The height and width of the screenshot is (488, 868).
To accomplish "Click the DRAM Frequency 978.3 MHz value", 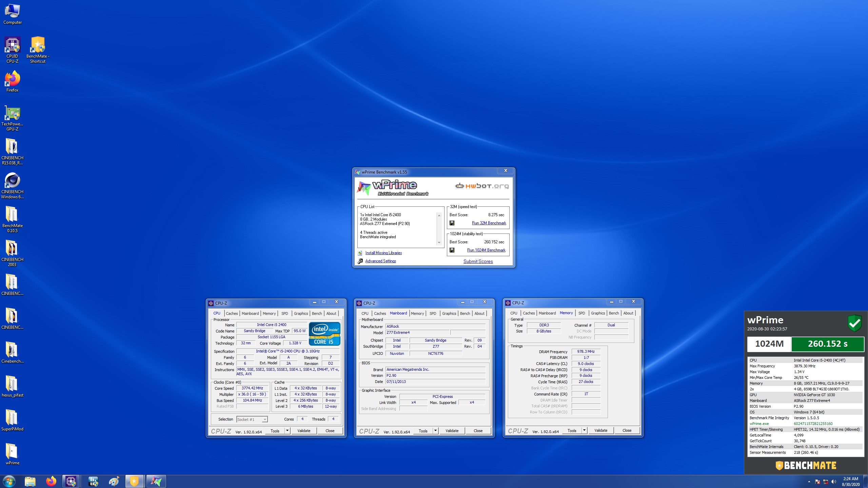I will (586, 352).
